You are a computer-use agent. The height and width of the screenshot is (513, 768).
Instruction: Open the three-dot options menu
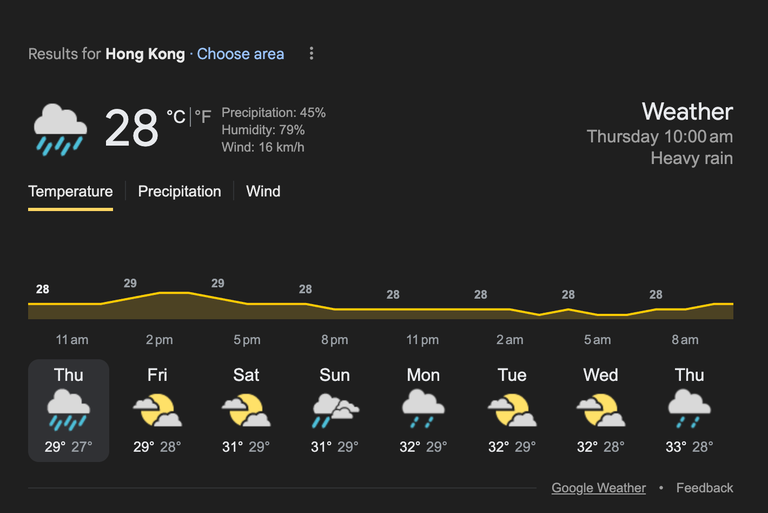pyautogui.click(x=312, y=53)
